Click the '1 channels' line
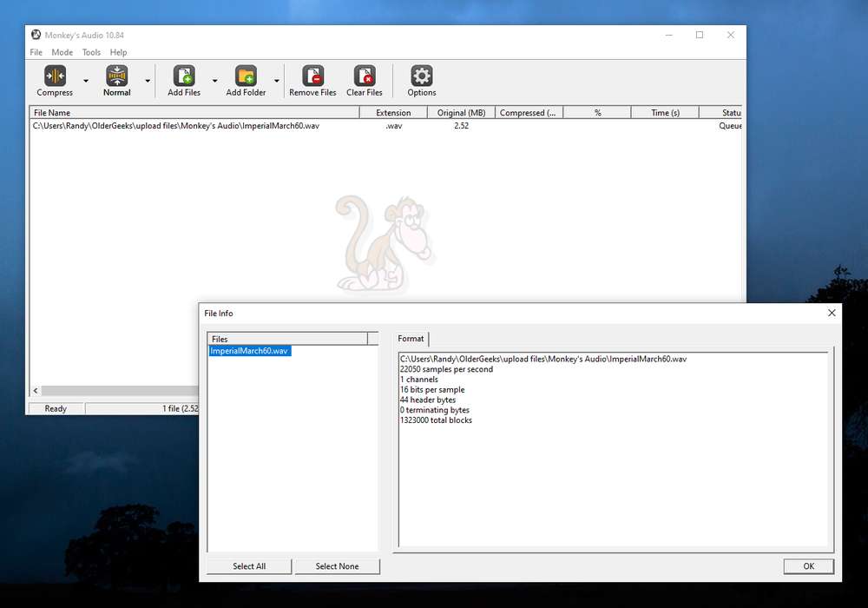 [419, 380]
